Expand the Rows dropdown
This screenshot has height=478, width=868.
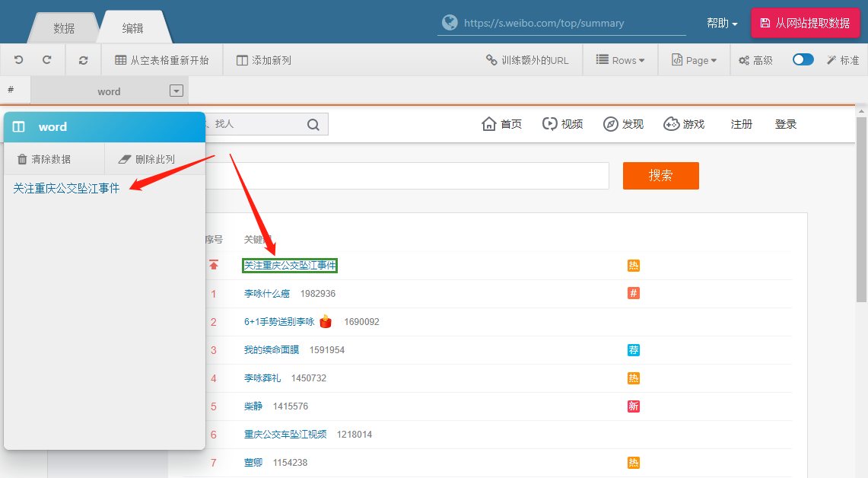[620, 60]
